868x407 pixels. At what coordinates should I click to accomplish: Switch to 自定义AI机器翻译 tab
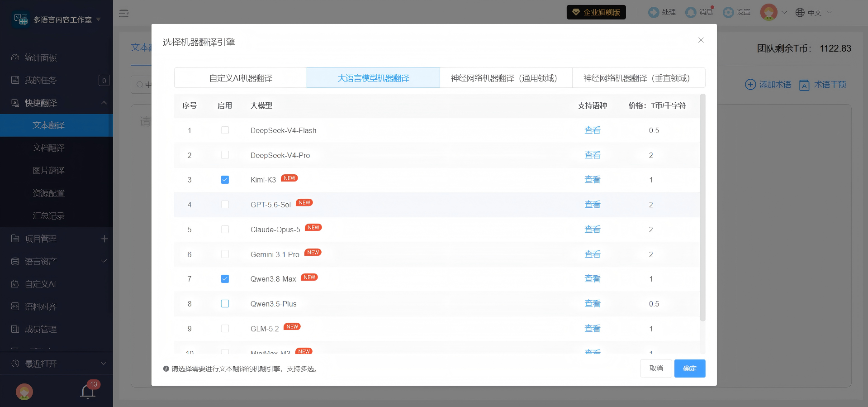click(x=241, y=78)
